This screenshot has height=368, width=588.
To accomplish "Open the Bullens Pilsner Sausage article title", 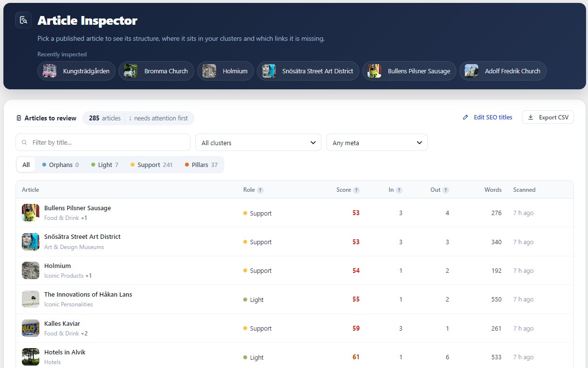I will pos(78,208).
